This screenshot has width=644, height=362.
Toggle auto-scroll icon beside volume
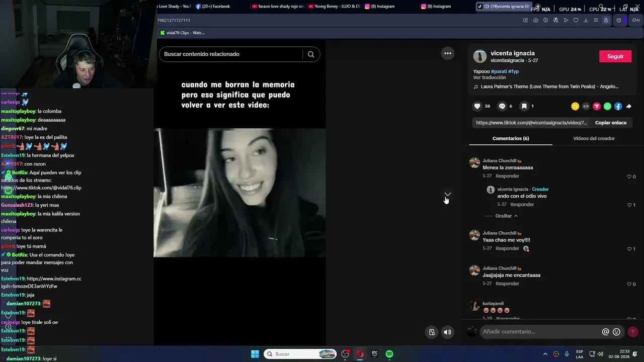click(432, 332)
